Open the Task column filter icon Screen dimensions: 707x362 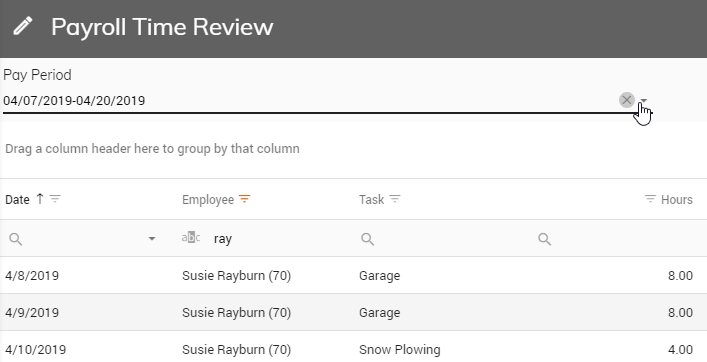395,199
